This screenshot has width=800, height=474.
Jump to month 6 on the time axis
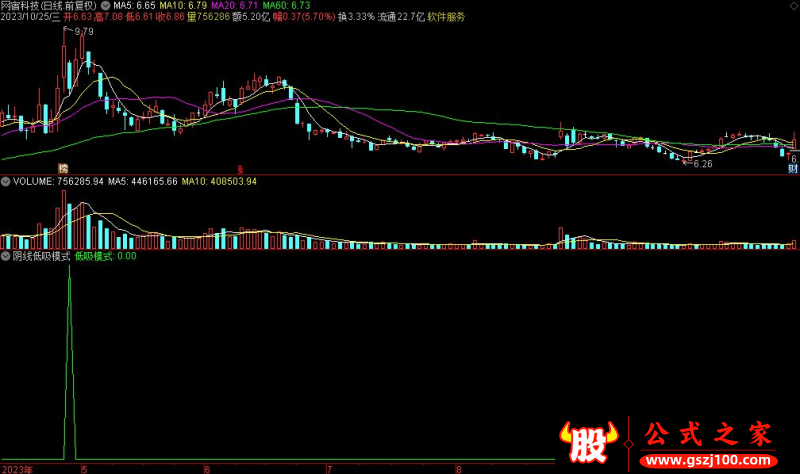[207, 469]
